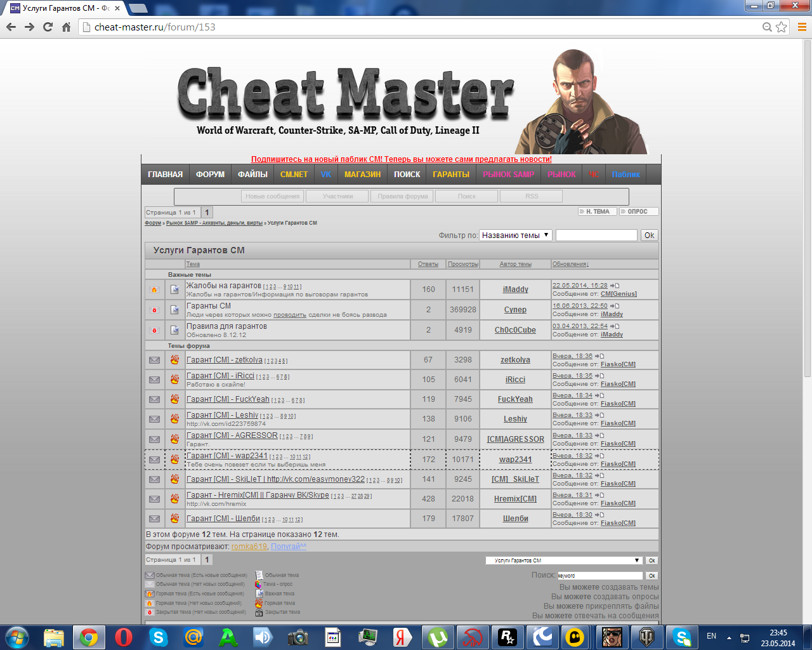
Task: Click EN language indicator in tray
Action: coord(711,636)
